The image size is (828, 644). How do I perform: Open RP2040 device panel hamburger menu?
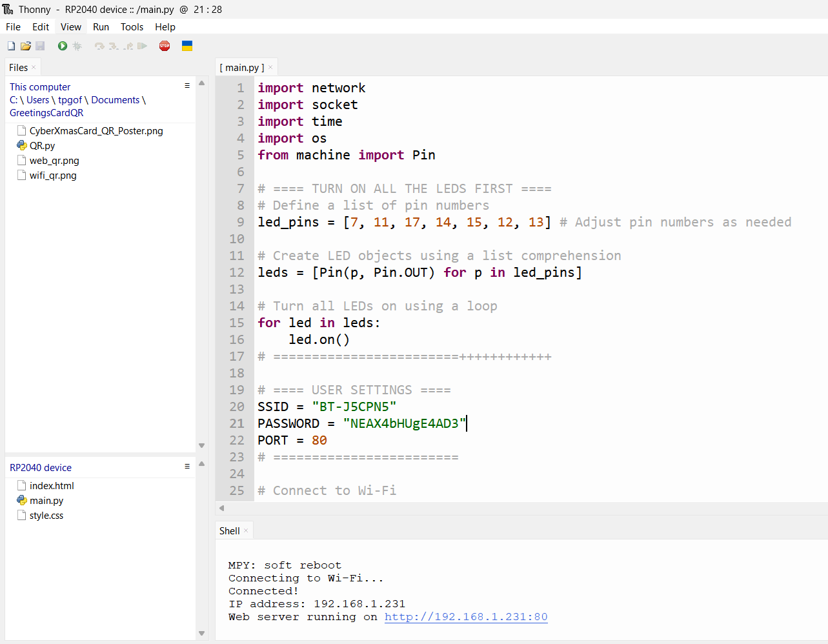click(187, 466)
